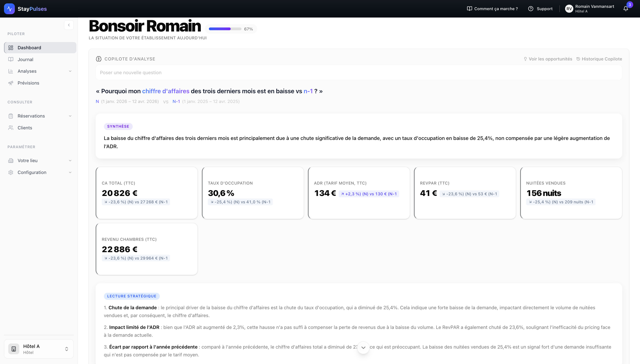Collapse the left sidebar panel
Screen dimensions: 640x364
tap(69, 25)
